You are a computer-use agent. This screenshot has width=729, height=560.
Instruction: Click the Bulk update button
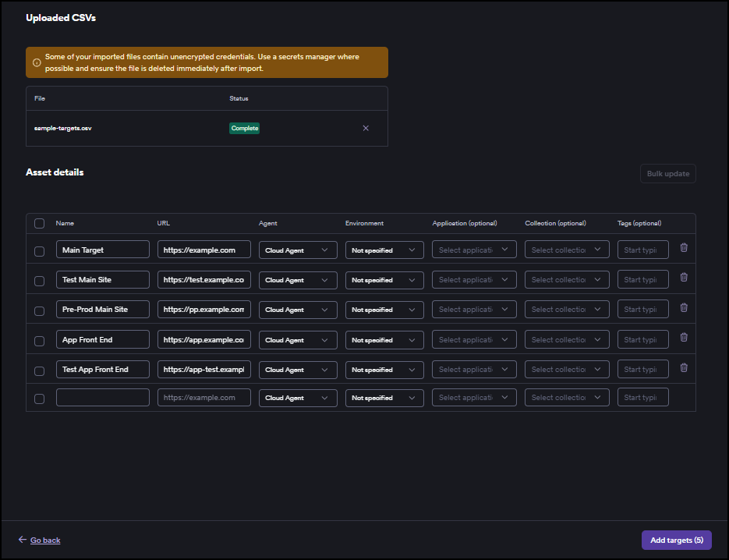pos(667,173)
